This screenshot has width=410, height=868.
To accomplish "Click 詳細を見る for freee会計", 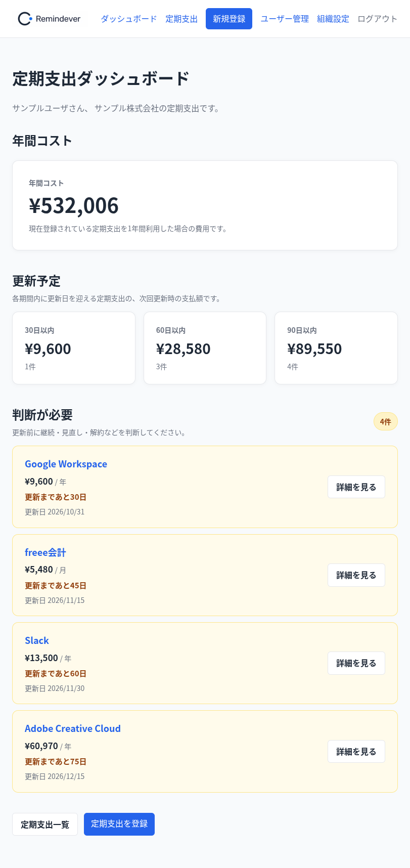I will [x=356, y=575].
